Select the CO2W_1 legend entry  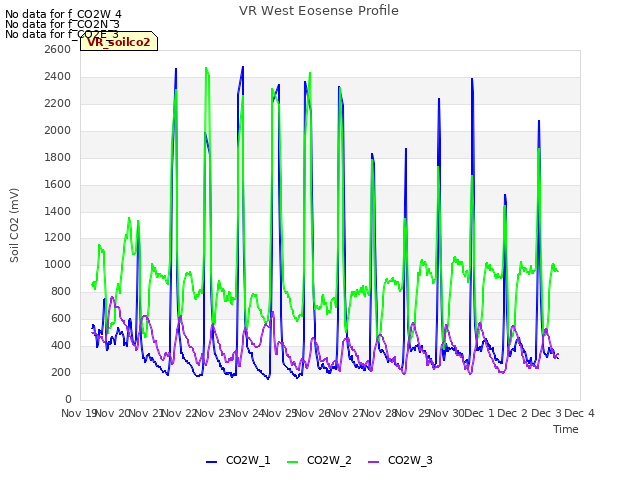(238, 460)
